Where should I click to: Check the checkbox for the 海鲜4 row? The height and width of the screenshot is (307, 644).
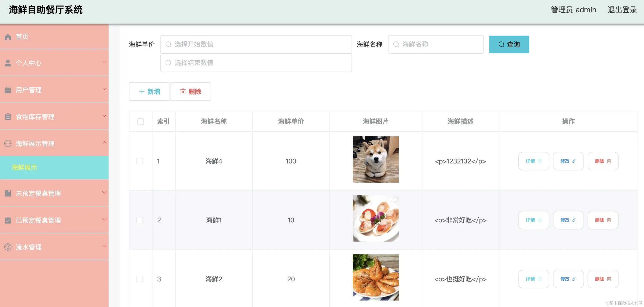pyautogui.click(x=140, y=161)
